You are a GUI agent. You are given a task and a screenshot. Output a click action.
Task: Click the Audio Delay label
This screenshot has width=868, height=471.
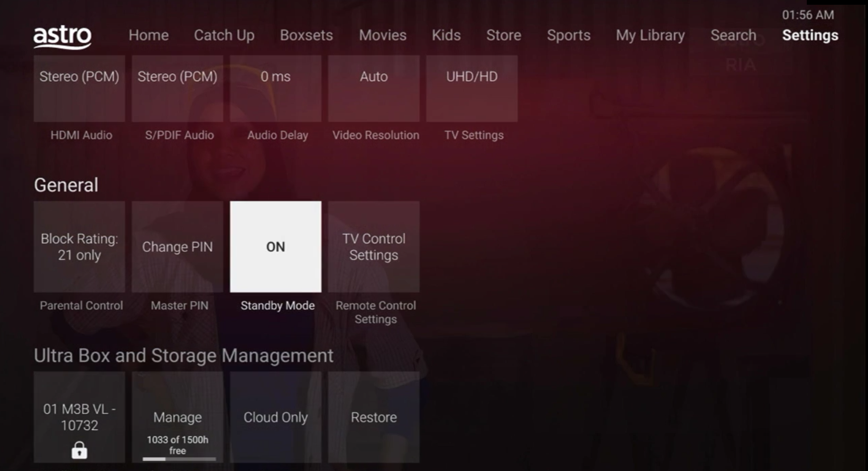(277, 135)
